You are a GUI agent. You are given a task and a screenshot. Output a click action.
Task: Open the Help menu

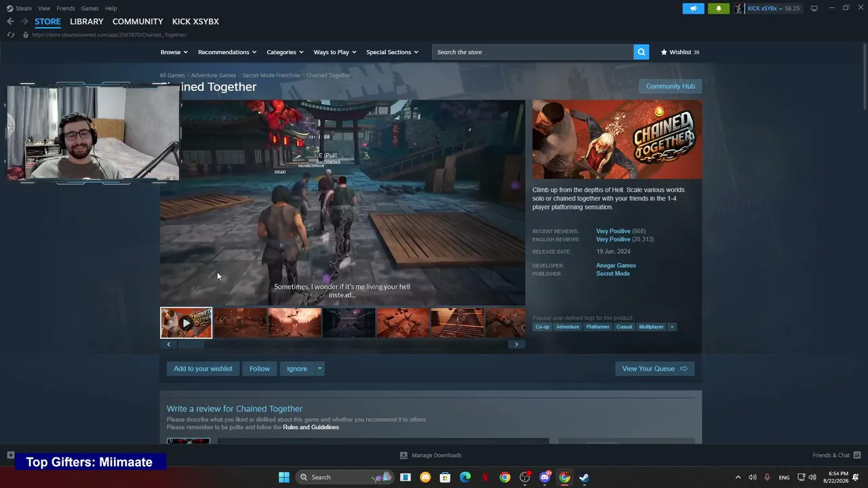click(111, 8)
